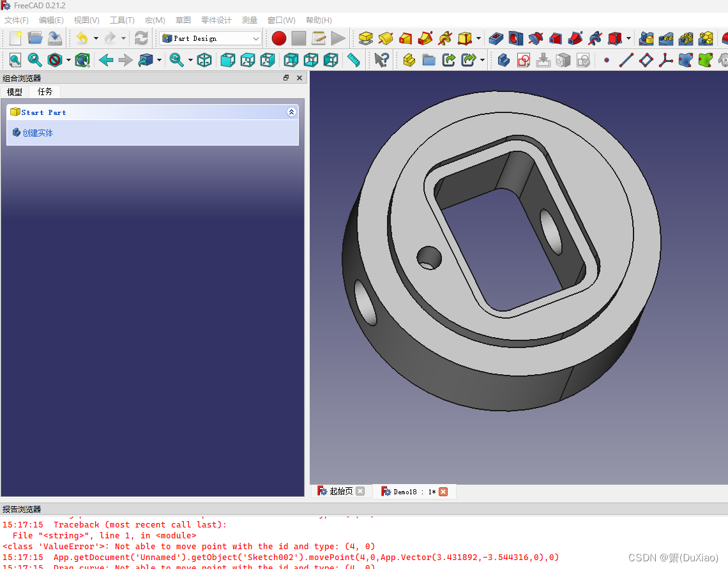Switch to front view
The width and height of the screenshot is (728, 569).
[x=227, y=60]
